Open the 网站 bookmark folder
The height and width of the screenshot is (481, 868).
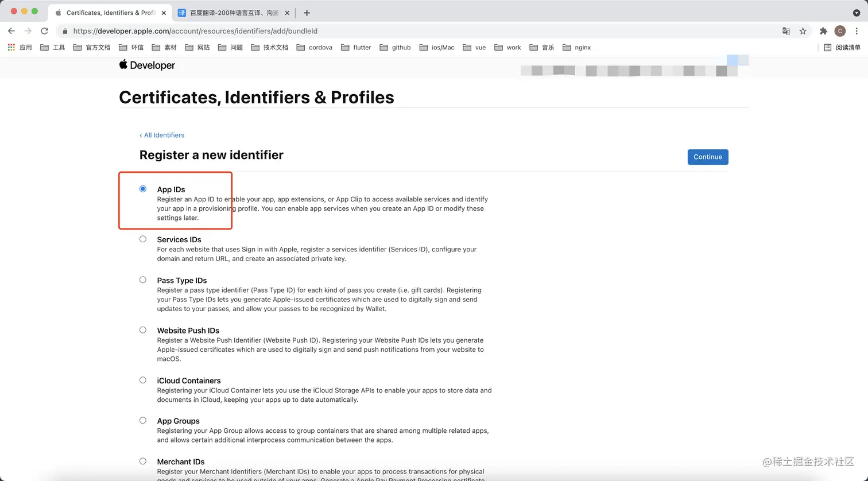click(x=197, y=48)
